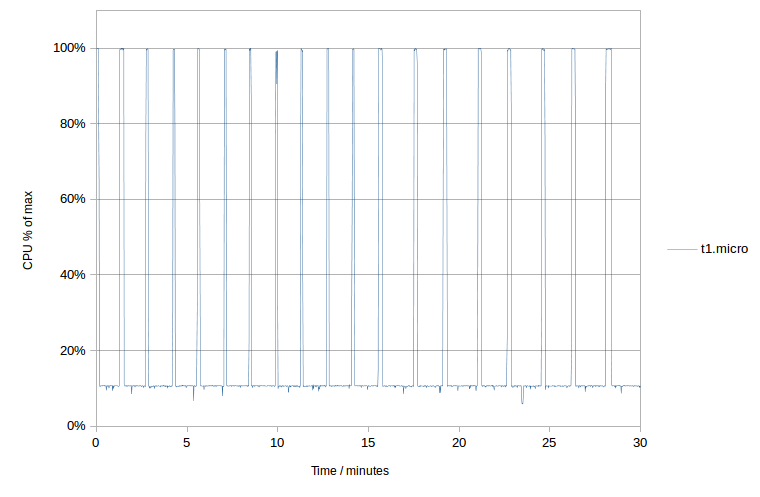The height and width of the screenshot is (497, 760).
Task: Select the 25 minute x-axis label
Action: [x=550, y=442]
